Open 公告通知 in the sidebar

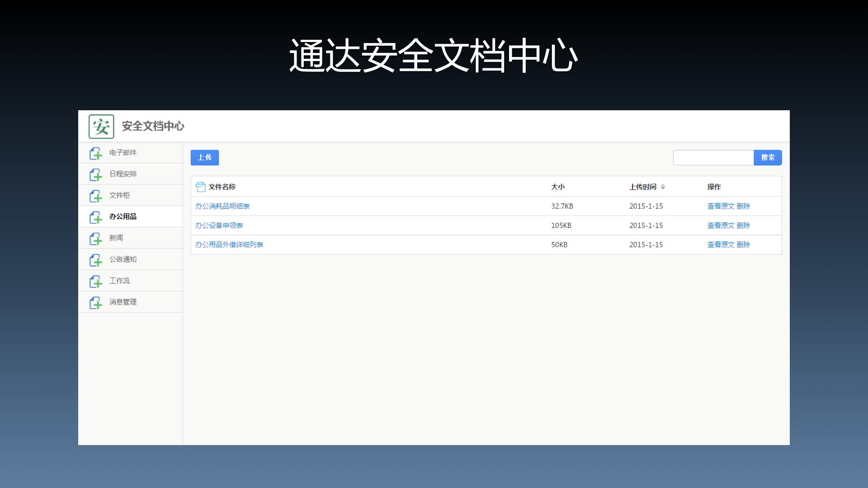point(130,259)
